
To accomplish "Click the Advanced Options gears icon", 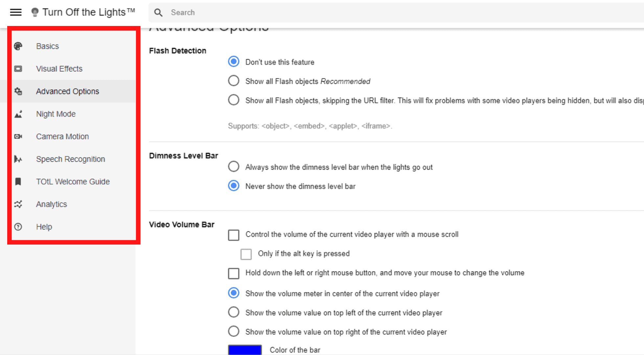I will 18,91.
